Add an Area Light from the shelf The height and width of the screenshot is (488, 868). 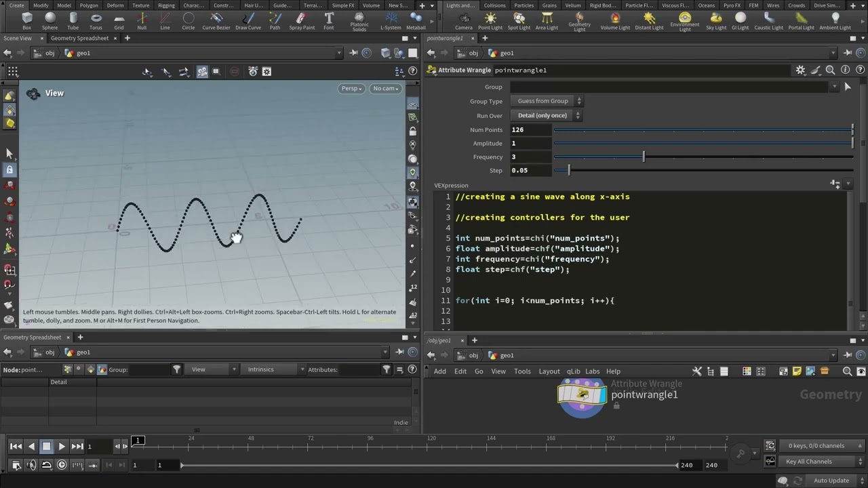click(x=547, y=21)
